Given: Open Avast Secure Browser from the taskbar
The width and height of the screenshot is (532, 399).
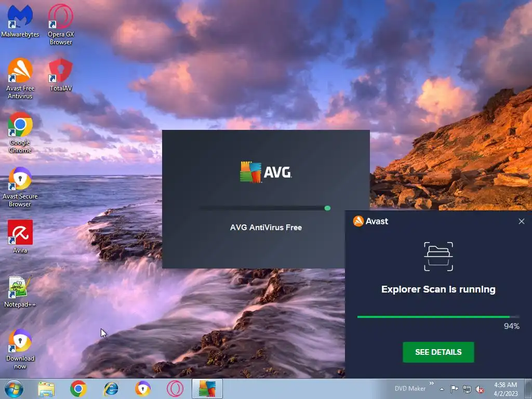Looking at the screenshot, I should (143, 389).
